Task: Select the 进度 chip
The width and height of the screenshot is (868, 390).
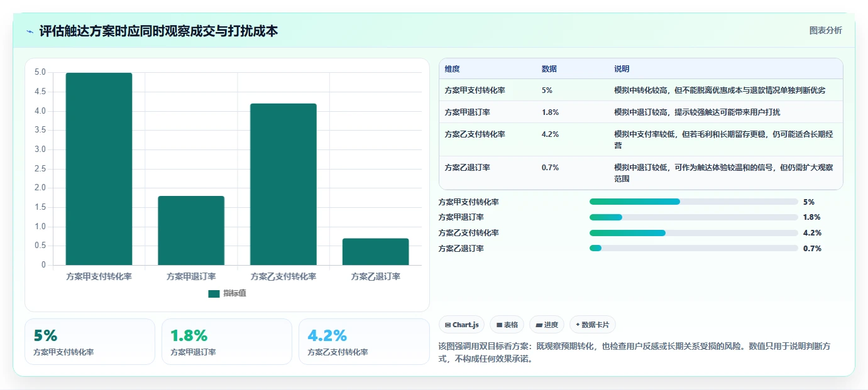Action: 547,325
